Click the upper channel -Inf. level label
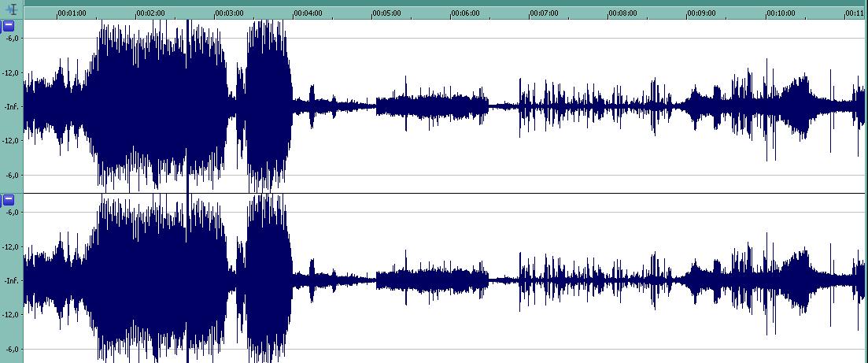 (x=12, y=107)
